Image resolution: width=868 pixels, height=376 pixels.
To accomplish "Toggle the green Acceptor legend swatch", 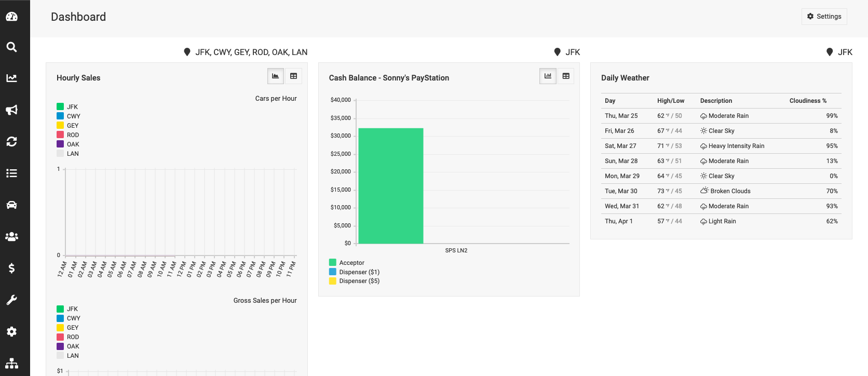I will pos(333,263).
